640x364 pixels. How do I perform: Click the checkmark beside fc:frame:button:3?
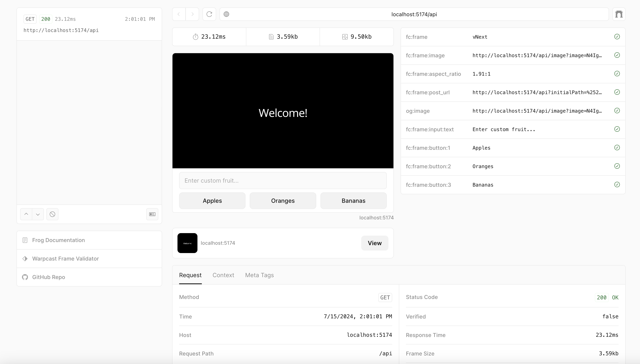(617, 185)
